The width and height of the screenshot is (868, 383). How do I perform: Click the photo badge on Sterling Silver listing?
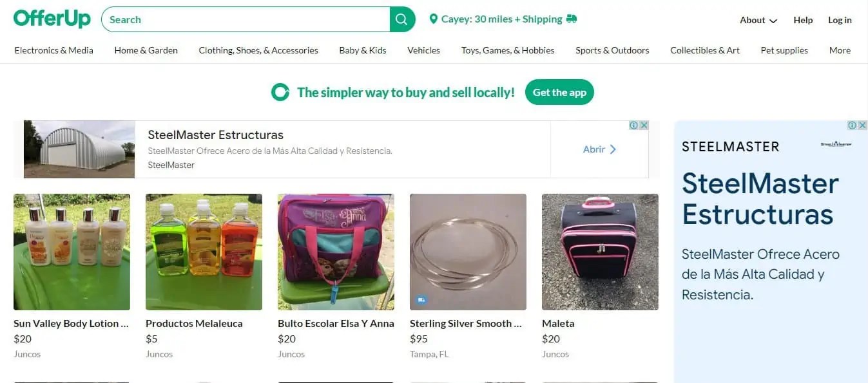coord(421,299)
